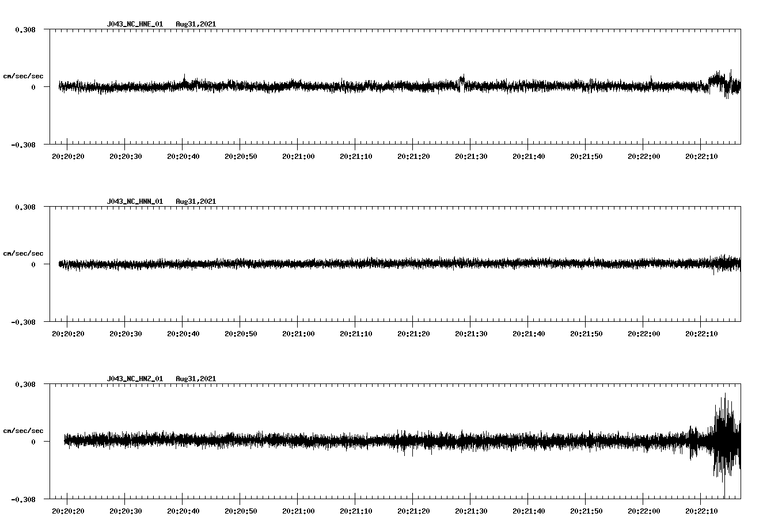The width and height of the screenshot is (782, 532).
Task: Click the J043_NC_HNE_01 plot title
Action: (135, 24)
